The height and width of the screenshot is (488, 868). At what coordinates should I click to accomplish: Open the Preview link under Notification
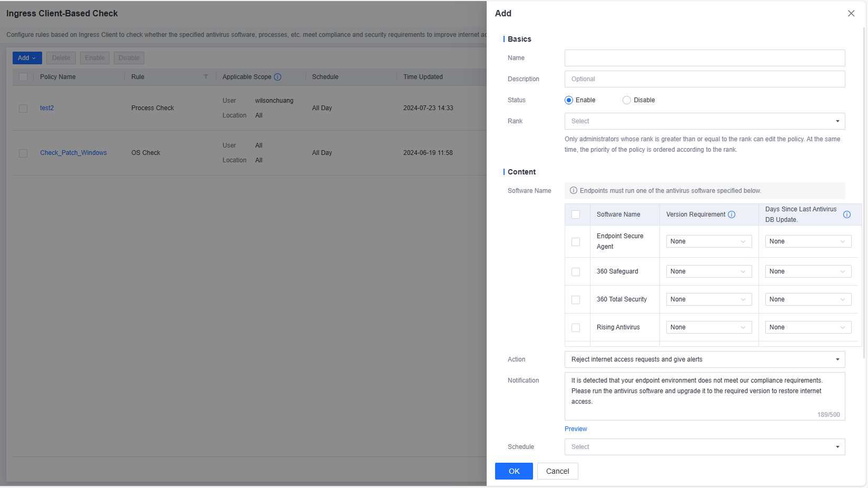click(x=576, y=429)
